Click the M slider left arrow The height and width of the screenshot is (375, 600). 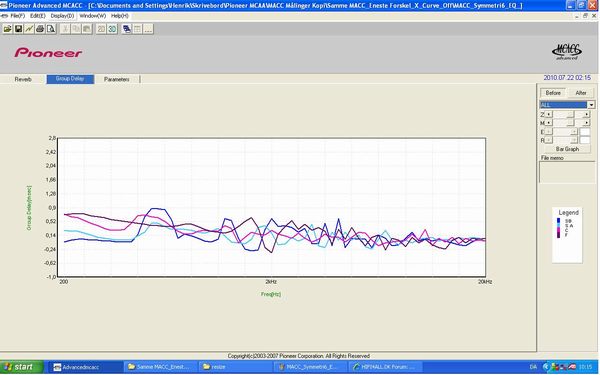point(548,123)
